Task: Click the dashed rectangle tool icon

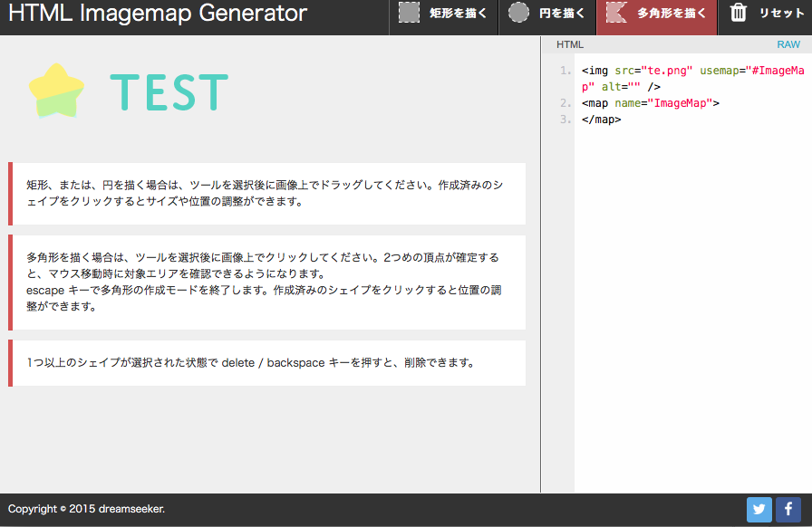Action: tap(409, 13)
